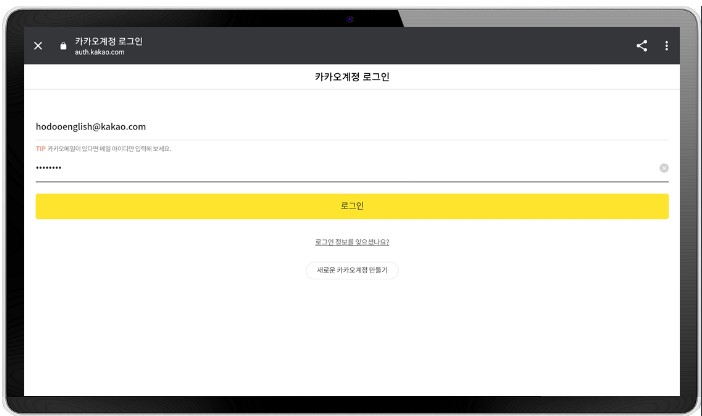
Task: Click the create new Kakao account button
Action: pos(352,270)
